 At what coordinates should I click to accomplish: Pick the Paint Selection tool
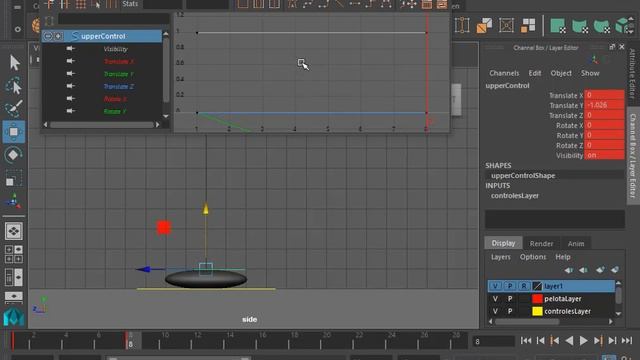coord(14,109)
